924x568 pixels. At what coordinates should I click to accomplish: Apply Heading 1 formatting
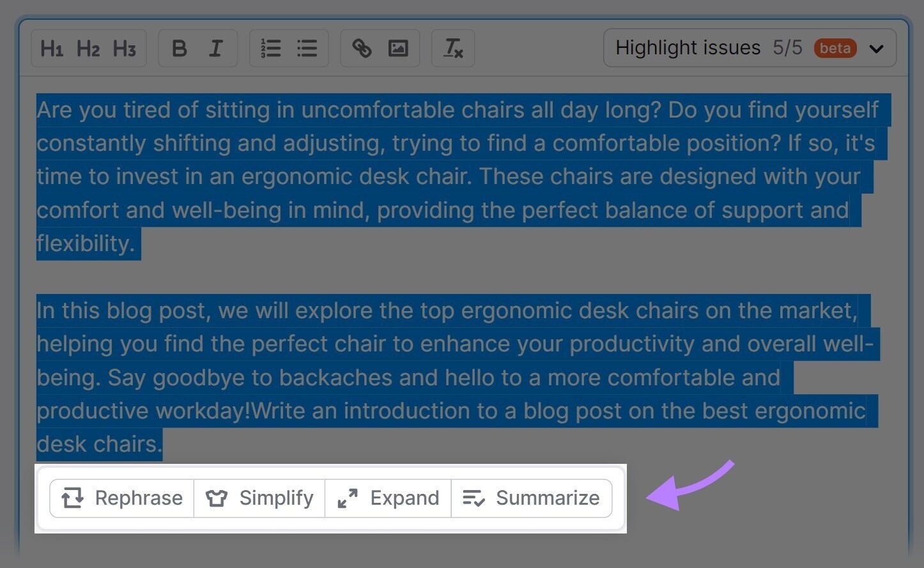tap(52, 49)
